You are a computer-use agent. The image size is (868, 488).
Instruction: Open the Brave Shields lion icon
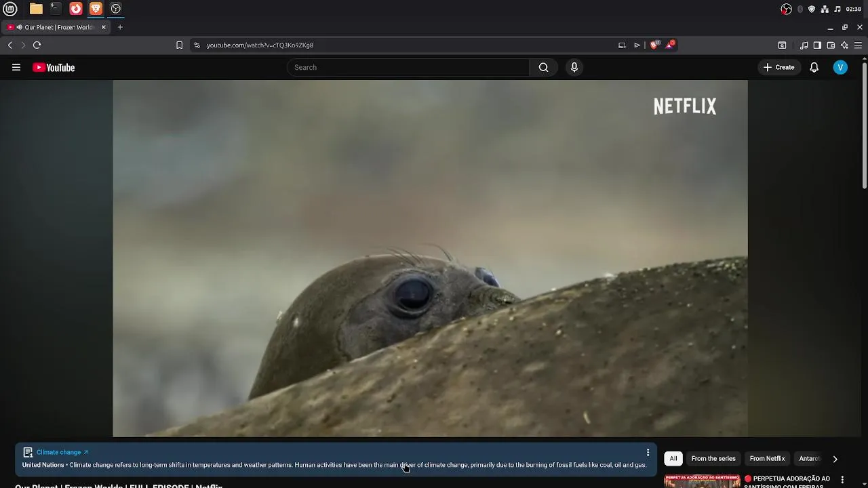coord(654,45)
